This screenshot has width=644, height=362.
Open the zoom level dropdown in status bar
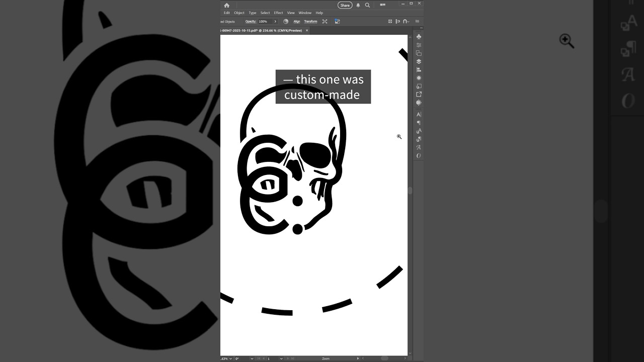point(230,358)
